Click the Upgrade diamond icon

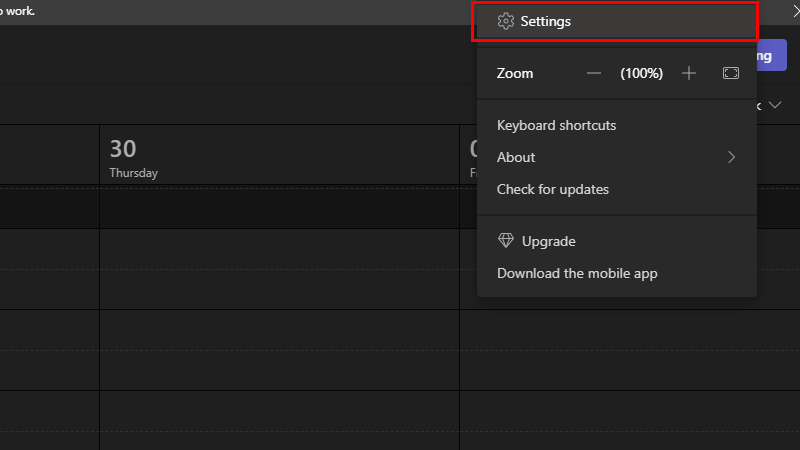click(506, 240)
